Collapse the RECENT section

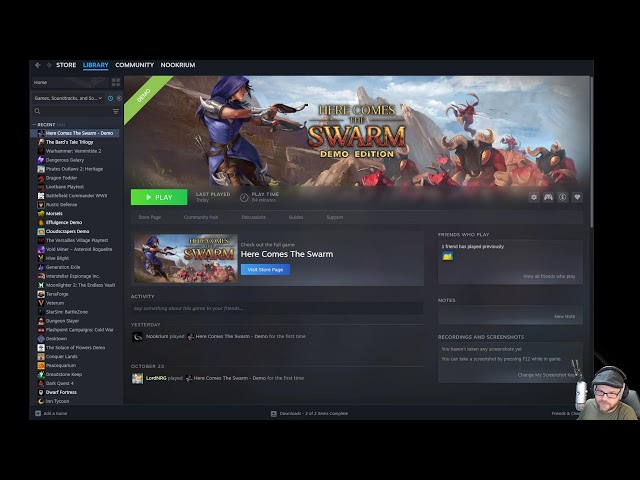[x=34, y=124]
